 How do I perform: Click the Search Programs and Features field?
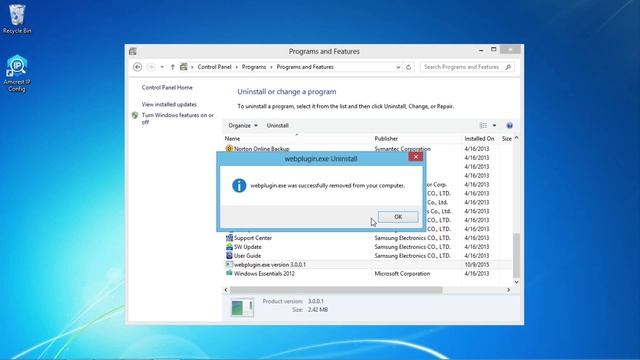point(461,67)
